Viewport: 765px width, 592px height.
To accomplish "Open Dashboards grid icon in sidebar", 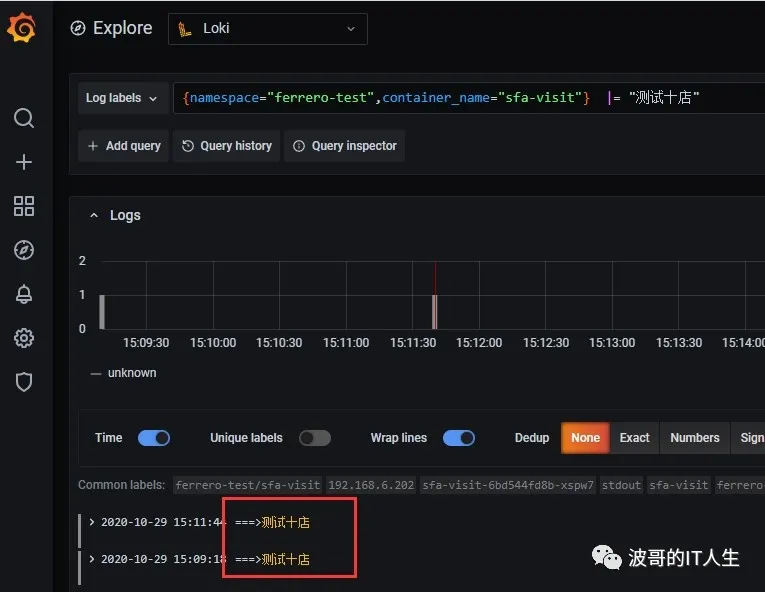I will [x=23, y=206].
